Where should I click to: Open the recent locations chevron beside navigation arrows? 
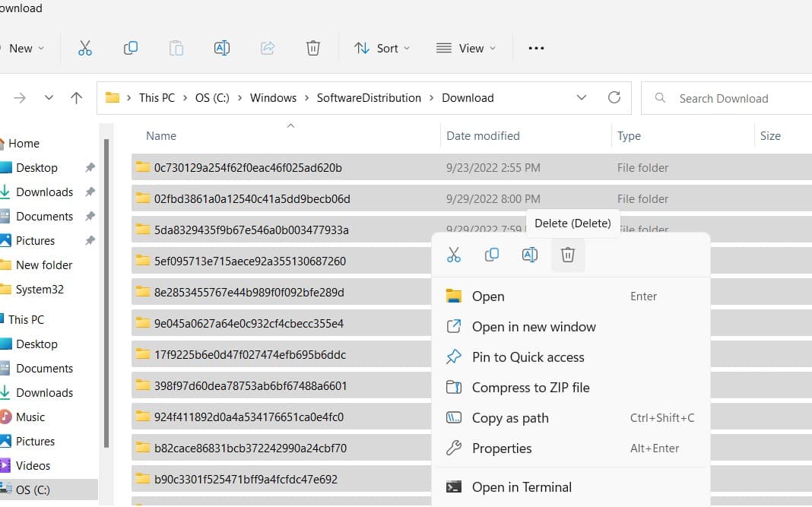click(49, 98)
